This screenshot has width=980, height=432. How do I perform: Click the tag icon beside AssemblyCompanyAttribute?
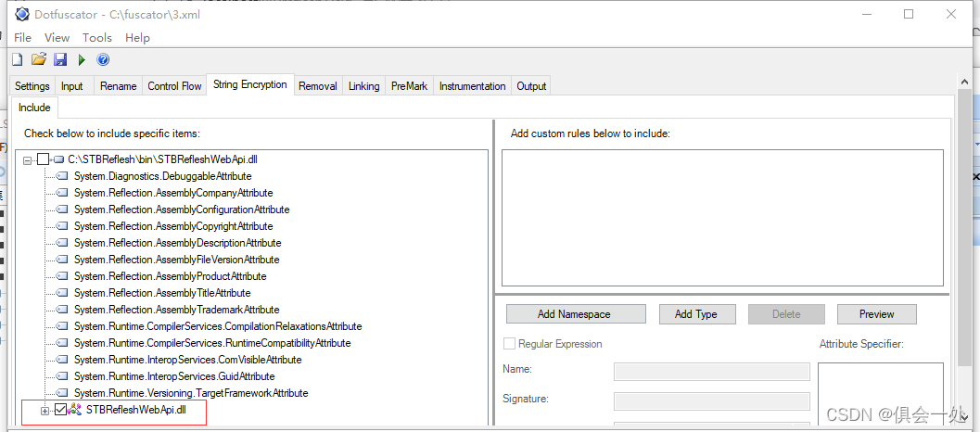pos(63,193)
